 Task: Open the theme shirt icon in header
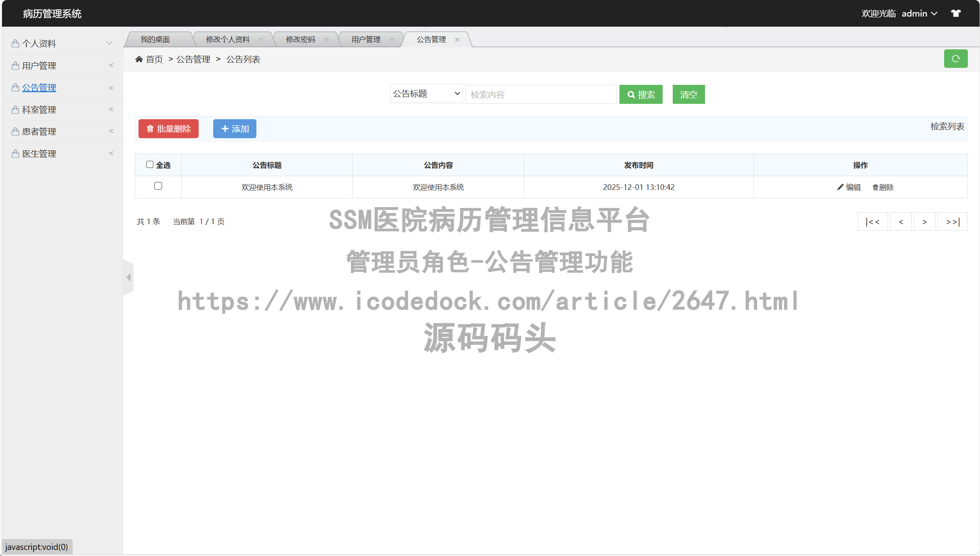coord(956,13)
